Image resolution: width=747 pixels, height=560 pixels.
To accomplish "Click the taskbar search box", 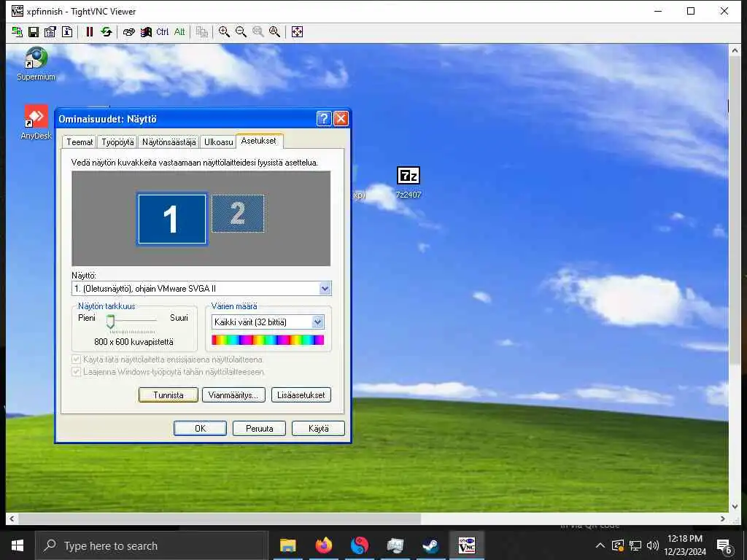I will coord(152,545).
